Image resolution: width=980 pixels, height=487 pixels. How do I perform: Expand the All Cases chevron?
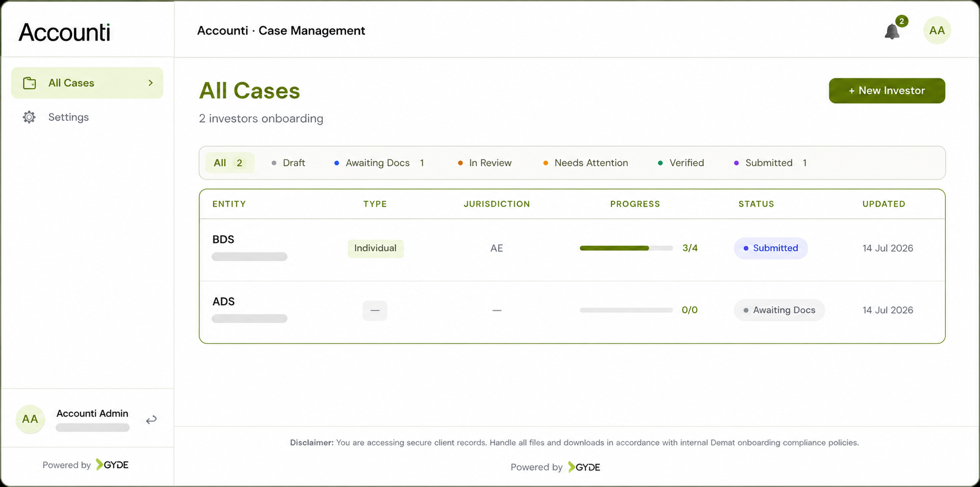[x=150, y=83]
